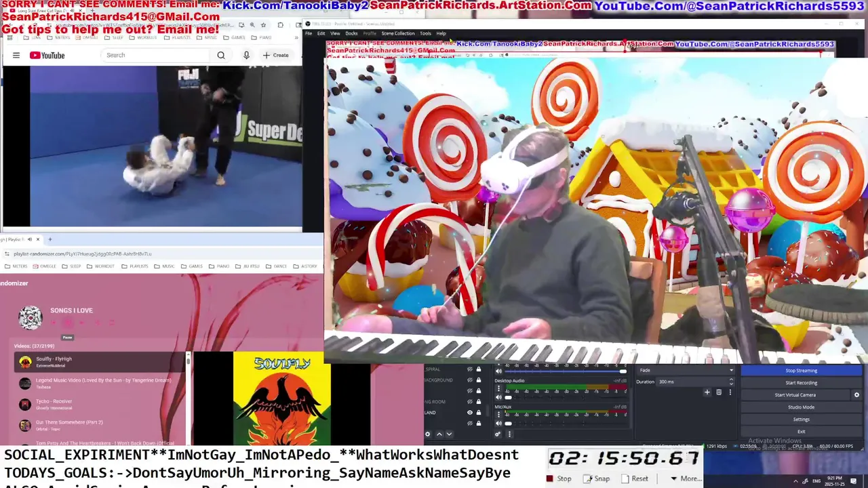Show the hidden SPIRAL source

coord(469,369)
